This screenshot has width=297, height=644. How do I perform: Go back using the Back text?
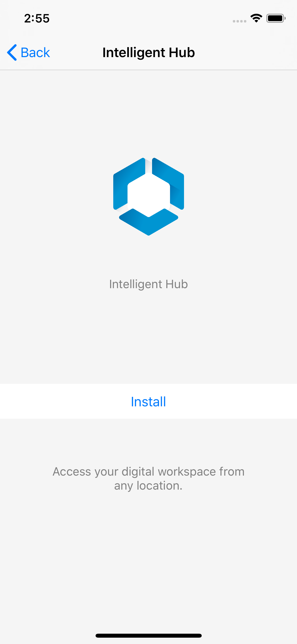(x=35, y=52)
